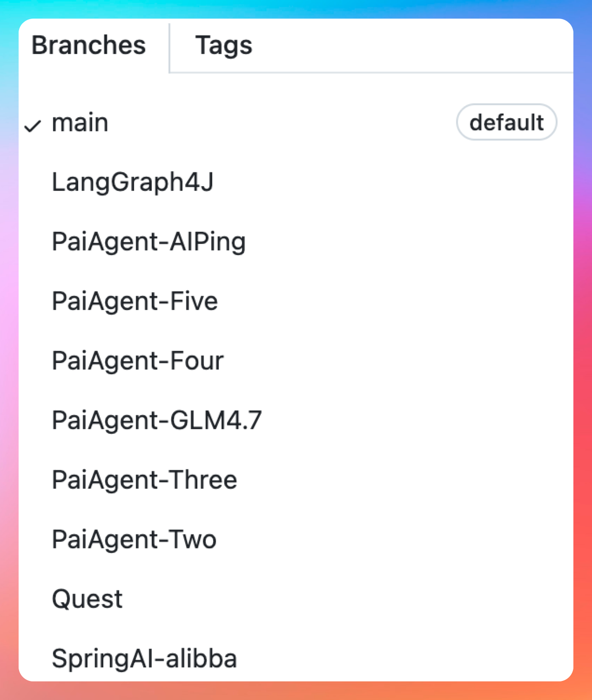Click the Quest entry in the branch list

tap(87, 599)
